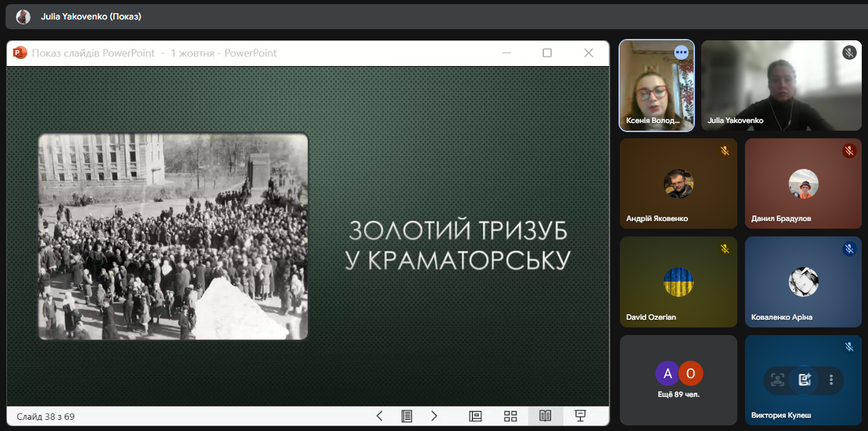Switch to Normal view in PowerPoint status bar
868x431 pixels.
[x=475, y=416]
